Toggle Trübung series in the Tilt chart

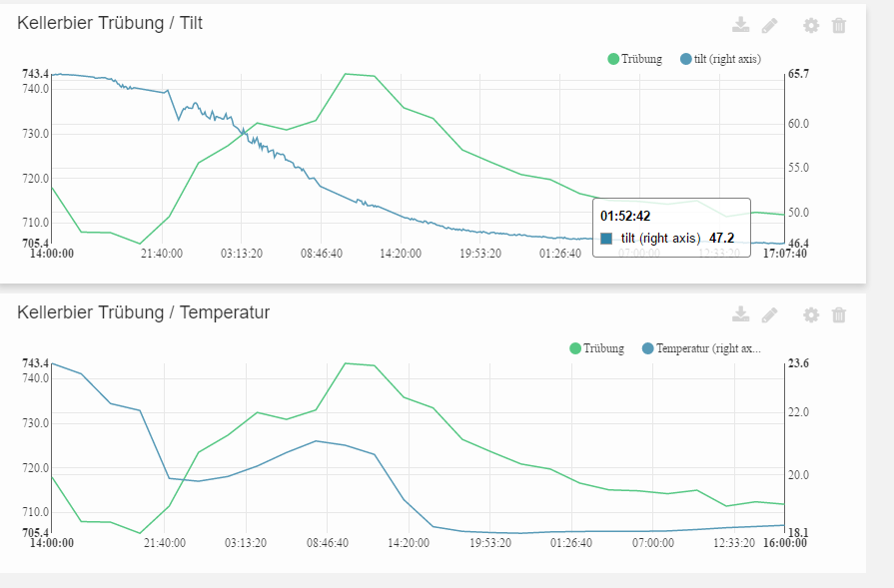635,59
